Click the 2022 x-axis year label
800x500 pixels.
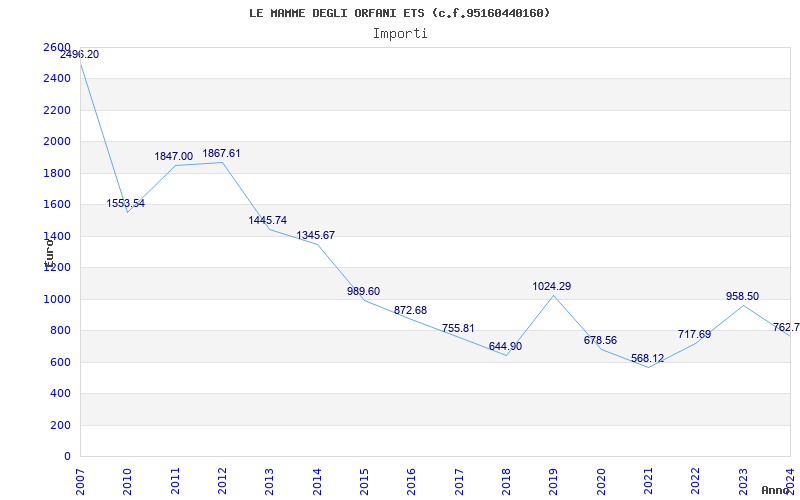tap(696, 482)
